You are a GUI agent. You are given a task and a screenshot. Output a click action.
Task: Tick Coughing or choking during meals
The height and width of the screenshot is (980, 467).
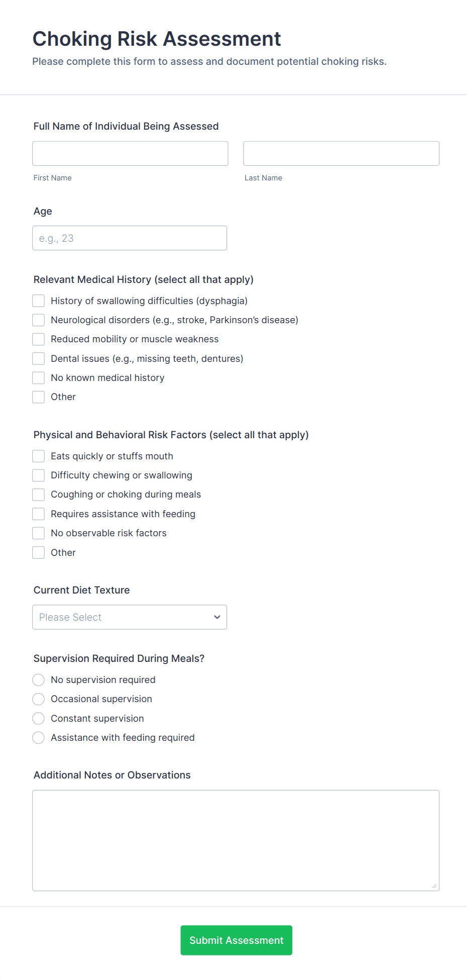click(x=39, y=495)
